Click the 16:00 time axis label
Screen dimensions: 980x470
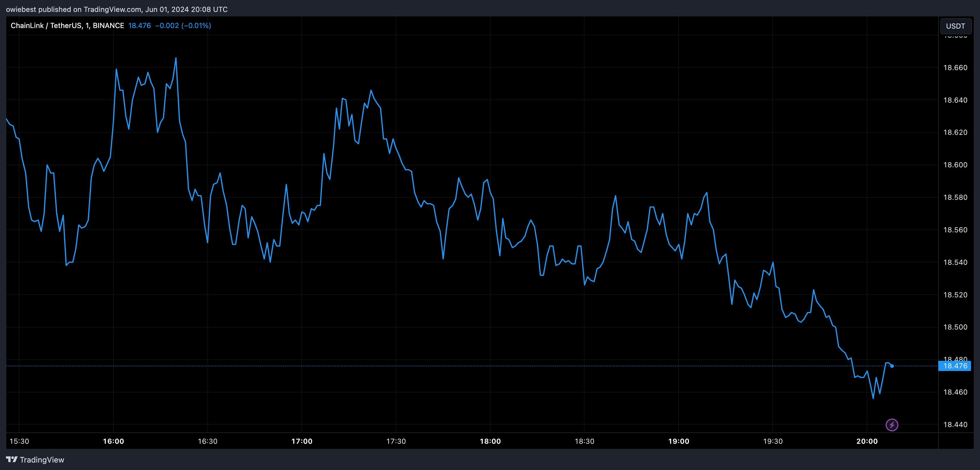(113, 441)
